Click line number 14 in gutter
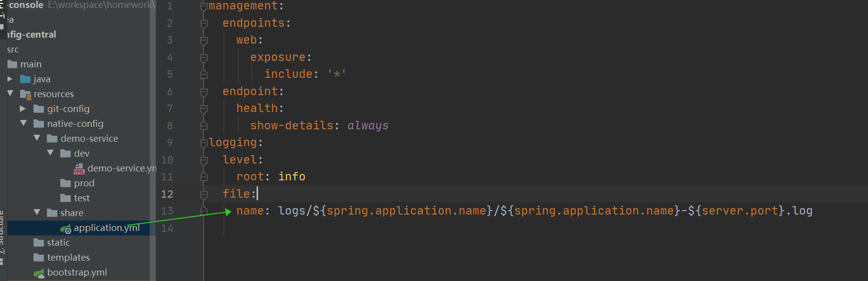The image size is (868, 281). 167,228
